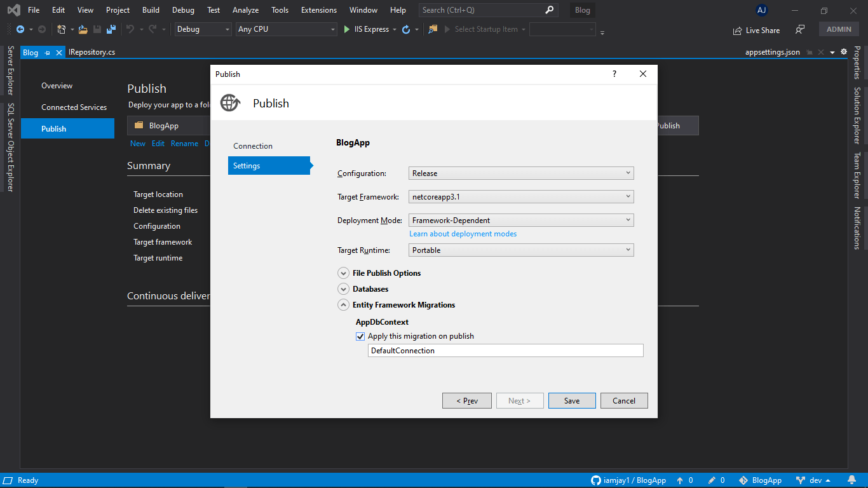Viewport: 868px width, 488px height.
Task: Open the Properties side panel tab
Action: click(x=857, y=63)
